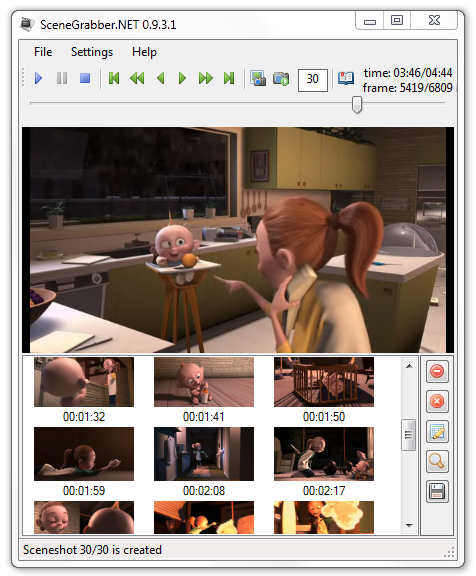Grab the current frame as a sceneshot
Screen dimensions: 476x576
coord(258,78)
